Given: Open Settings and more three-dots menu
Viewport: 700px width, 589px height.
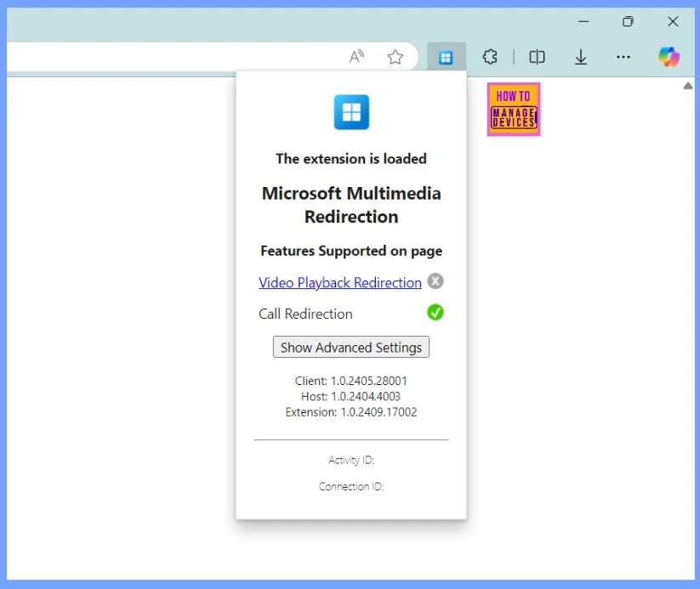Looking at the screenshot, I should 623,57.
